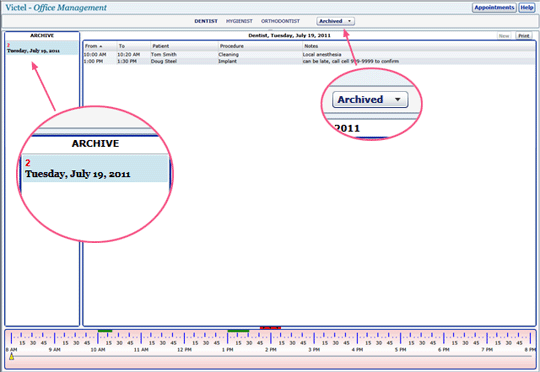Click the ARCHIVE panel heading

click(42, 35)
